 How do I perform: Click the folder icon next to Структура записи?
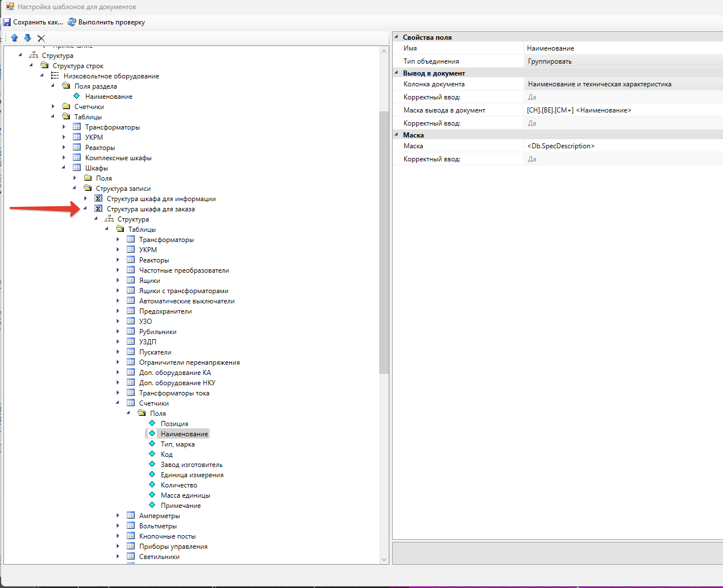click(88, 189)
